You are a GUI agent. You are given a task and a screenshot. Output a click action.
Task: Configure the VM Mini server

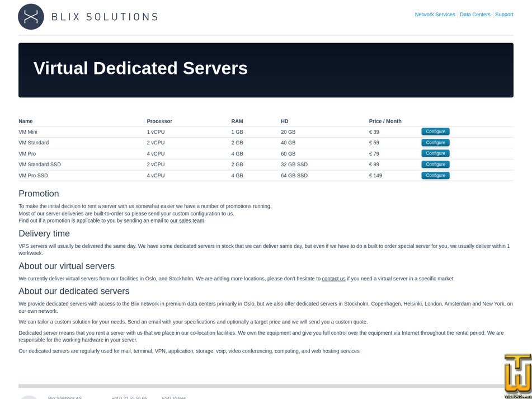tap(435, 132)
